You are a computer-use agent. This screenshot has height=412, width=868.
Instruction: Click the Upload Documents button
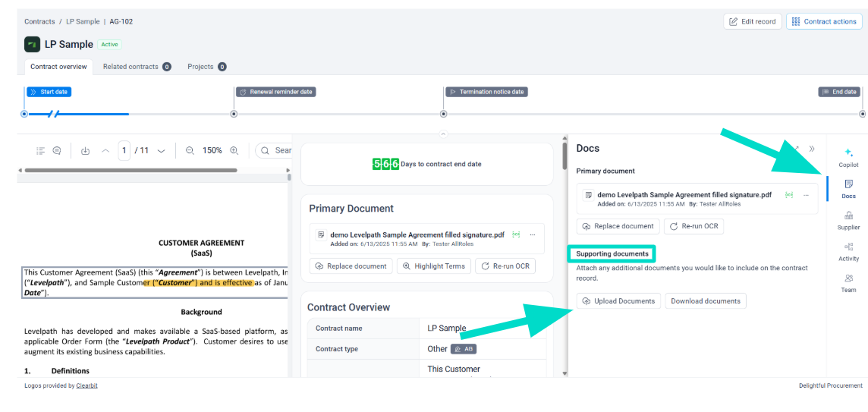tap(618, 301)
